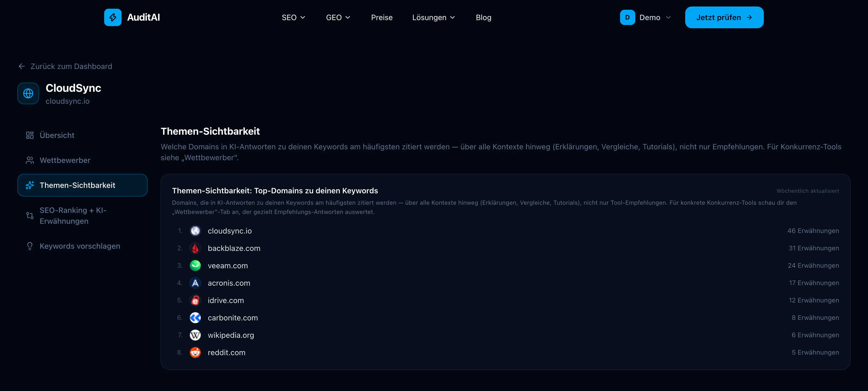Open SEO-Ranking + KI-Erwähnungen tab
The image size is (868, 391).
(82, 215)
